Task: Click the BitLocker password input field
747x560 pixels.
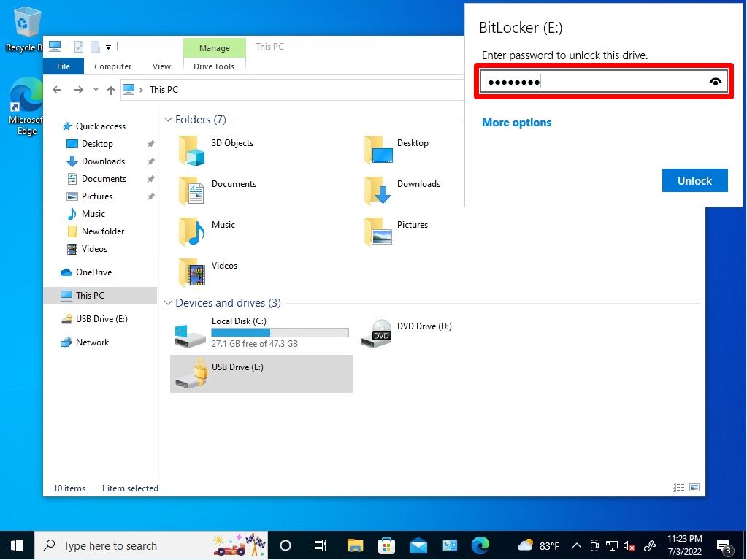Action: point(604,82)
